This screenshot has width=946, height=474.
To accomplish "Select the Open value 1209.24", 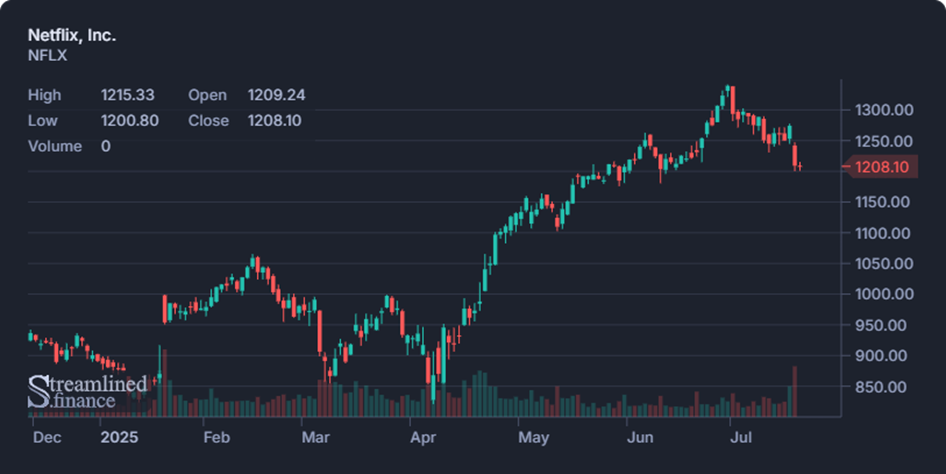I will pos(276,95).
